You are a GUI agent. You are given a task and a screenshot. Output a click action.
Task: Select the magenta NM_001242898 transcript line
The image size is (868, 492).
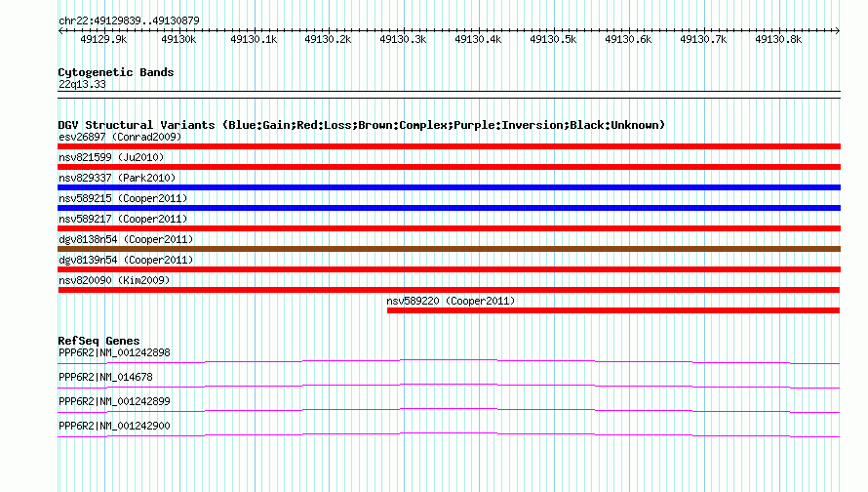coord(449,362)
